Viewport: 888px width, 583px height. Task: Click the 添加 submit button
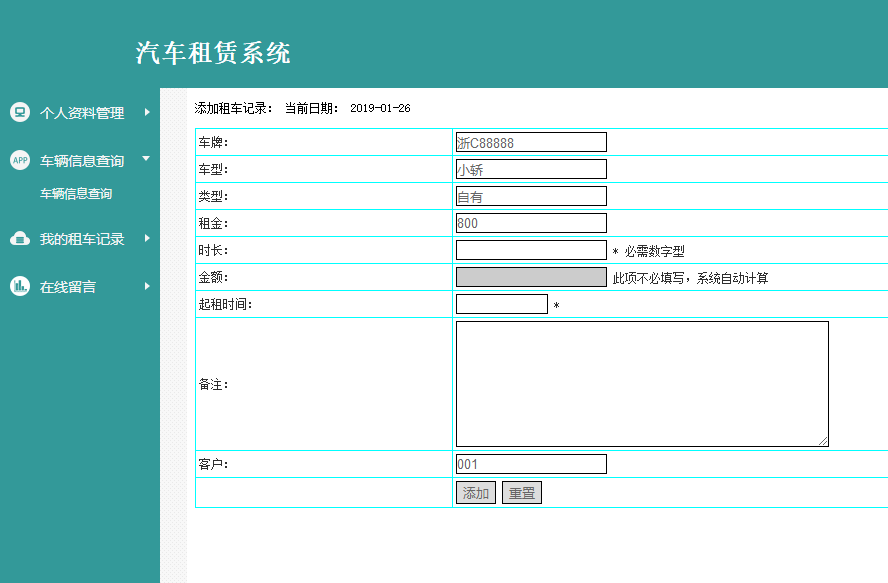click(476, 492)
